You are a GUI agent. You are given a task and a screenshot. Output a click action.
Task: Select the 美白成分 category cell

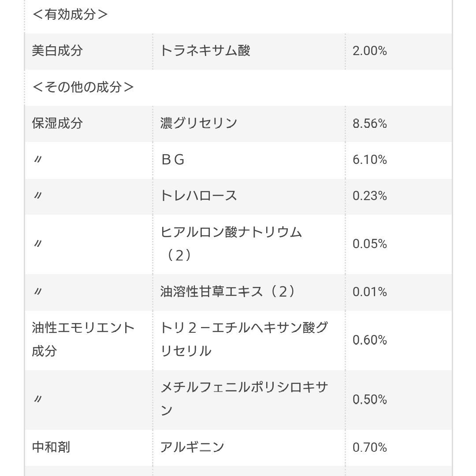click(57, 51)
